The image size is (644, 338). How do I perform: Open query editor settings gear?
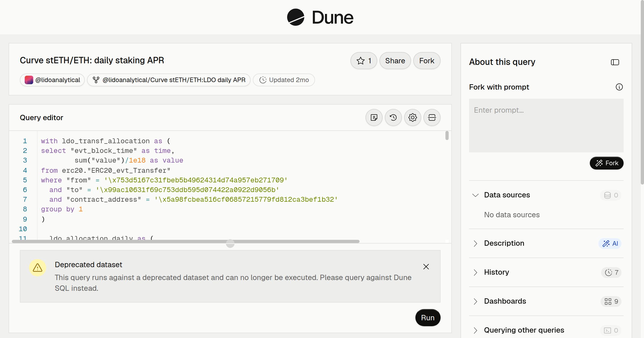point(412,117)
